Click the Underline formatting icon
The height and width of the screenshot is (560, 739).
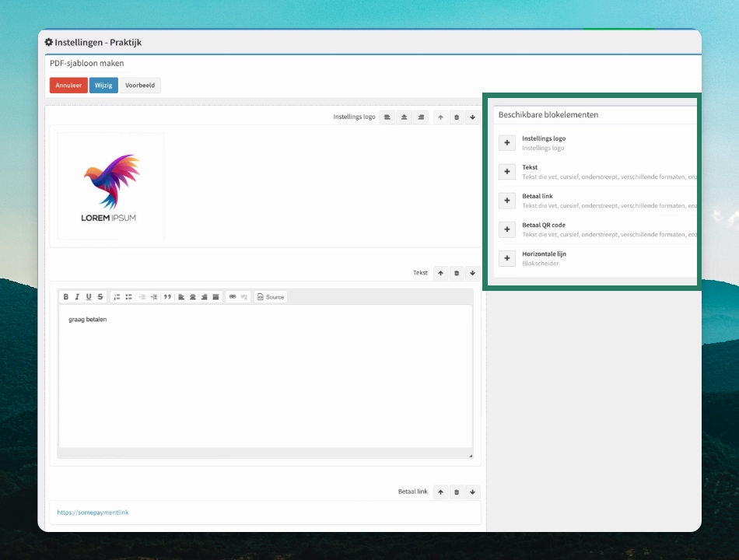coord(89,296)
